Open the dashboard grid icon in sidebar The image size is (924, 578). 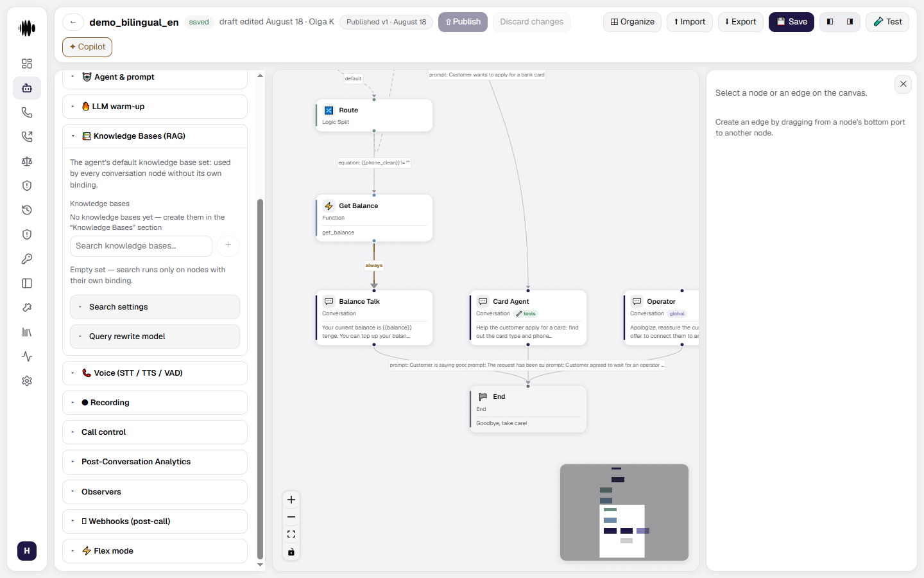click(x=27, y=64)
